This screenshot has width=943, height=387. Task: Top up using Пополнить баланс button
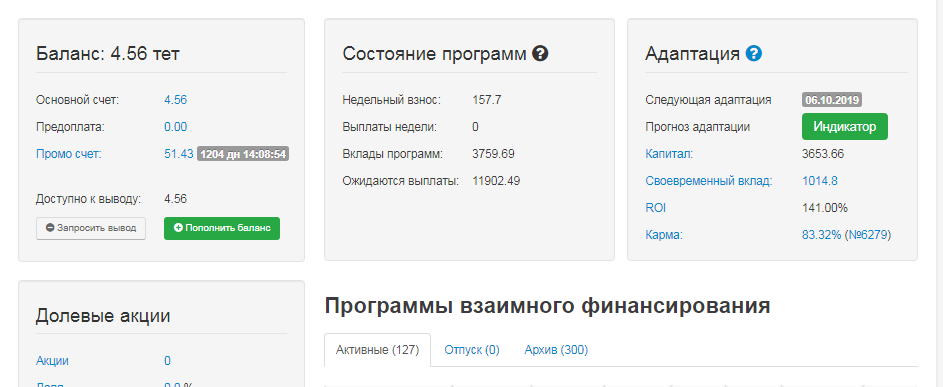[222, 228]
